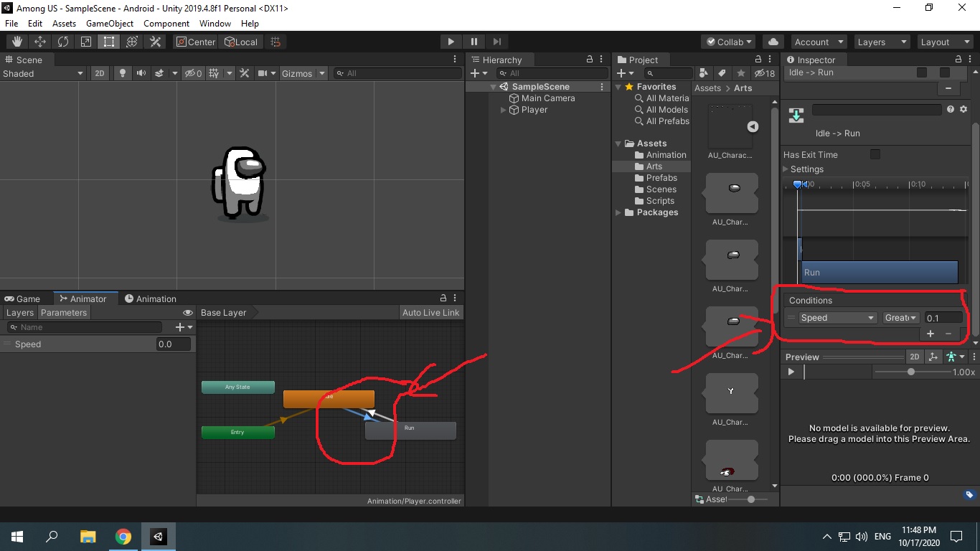Expand the Packages folder
Screen dimensions: 980x551
(x=618, y=212)
